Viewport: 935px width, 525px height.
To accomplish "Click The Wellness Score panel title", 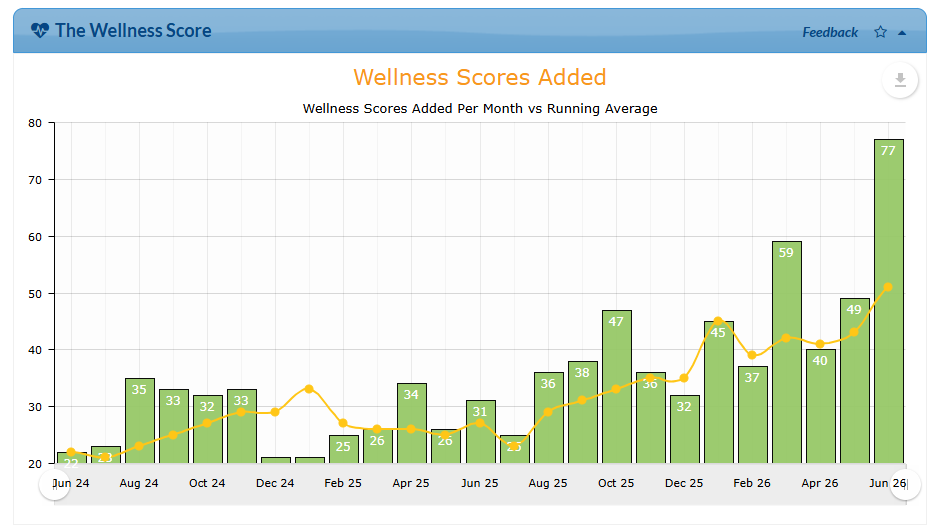I will tap(133, 30).
